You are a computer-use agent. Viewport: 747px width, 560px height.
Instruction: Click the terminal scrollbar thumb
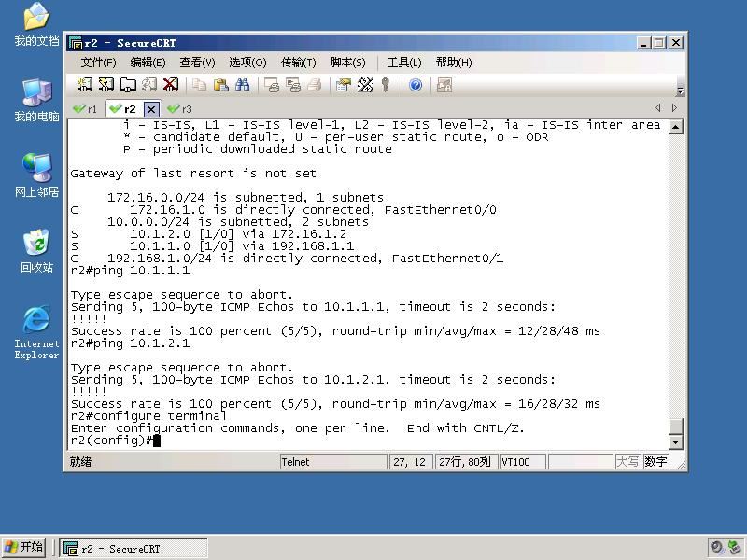(x=675, y=427)
